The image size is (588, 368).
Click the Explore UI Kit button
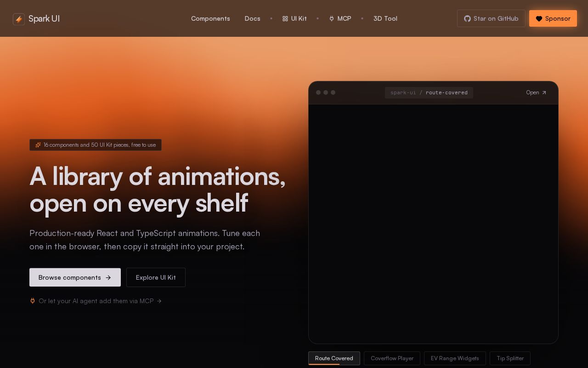(x=156, y=277)
